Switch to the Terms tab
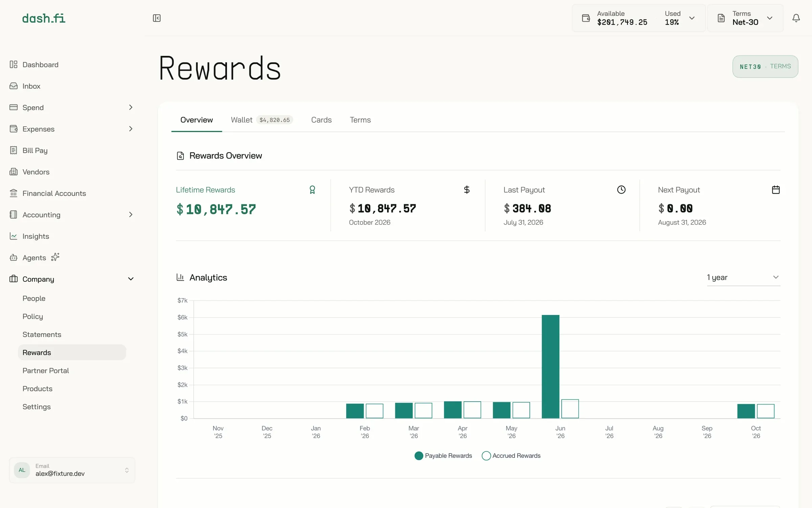The height and width of the screenshot is (508, 812). coord(360,120)
